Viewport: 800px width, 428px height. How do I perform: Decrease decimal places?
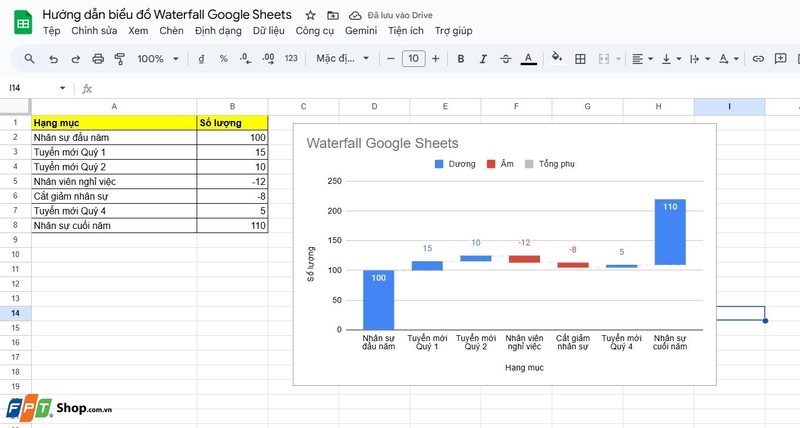(245, 59)
